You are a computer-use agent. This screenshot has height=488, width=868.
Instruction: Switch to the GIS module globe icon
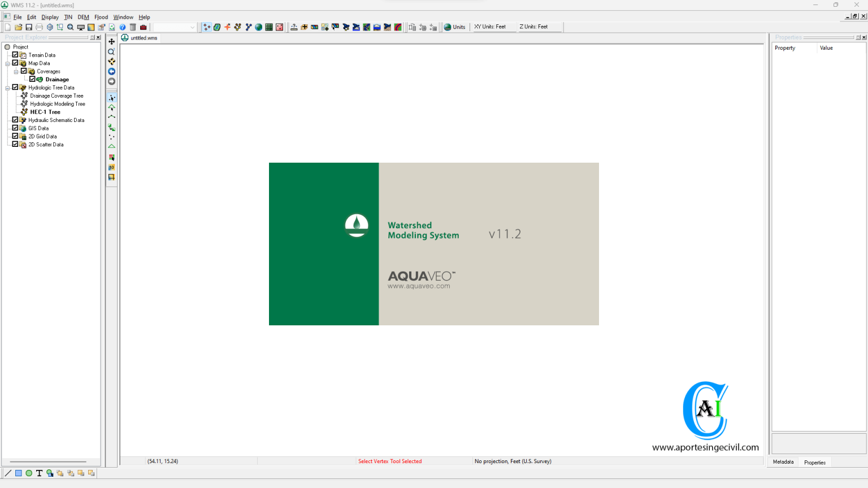(x=259, y=27)
